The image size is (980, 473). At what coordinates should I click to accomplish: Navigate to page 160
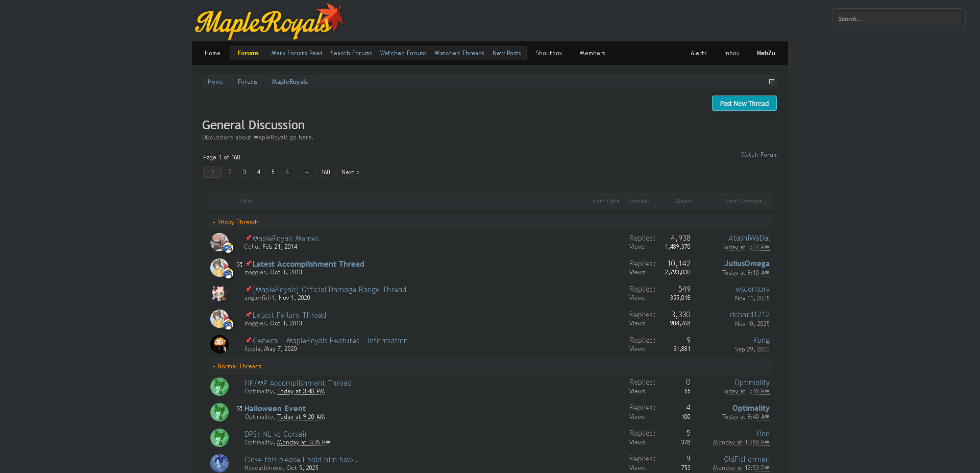[x=325, y=172]
